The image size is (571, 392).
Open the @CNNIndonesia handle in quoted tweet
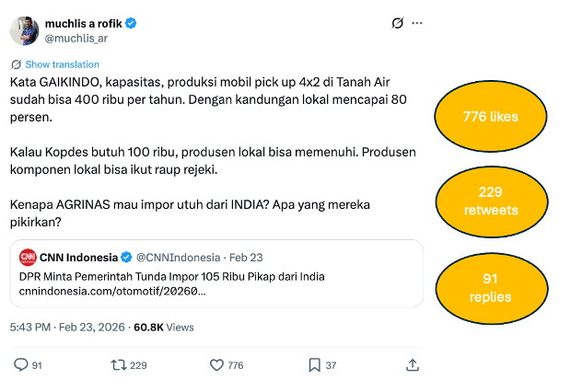(179, 257)
